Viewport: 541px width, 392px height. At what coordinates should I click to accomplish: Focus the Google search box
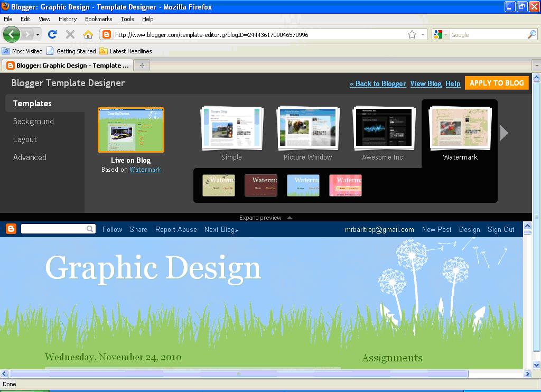point(488,35)
